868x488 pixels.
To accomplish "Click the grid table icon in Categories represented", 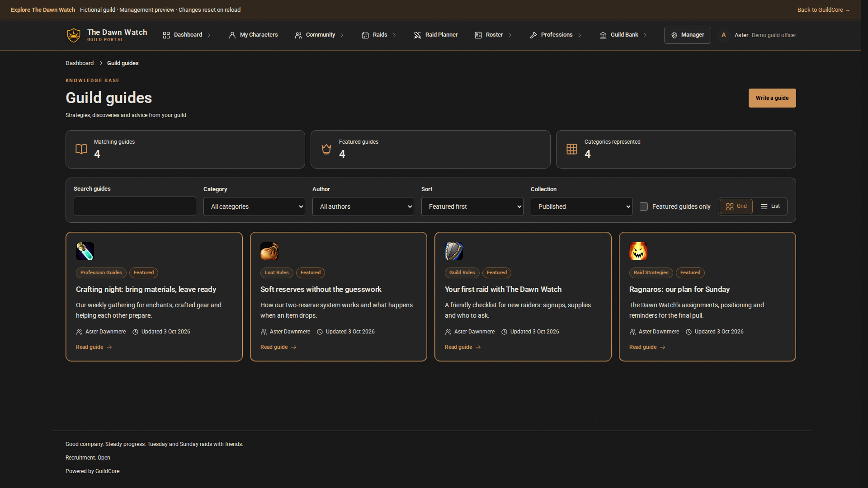I will (572, 149).
